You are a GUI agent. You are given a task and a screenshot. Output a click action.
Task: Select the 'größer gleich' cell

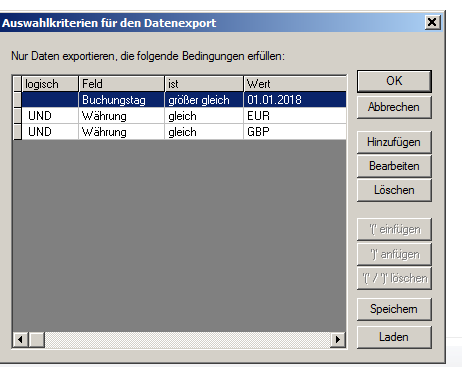tap(204, 100)
